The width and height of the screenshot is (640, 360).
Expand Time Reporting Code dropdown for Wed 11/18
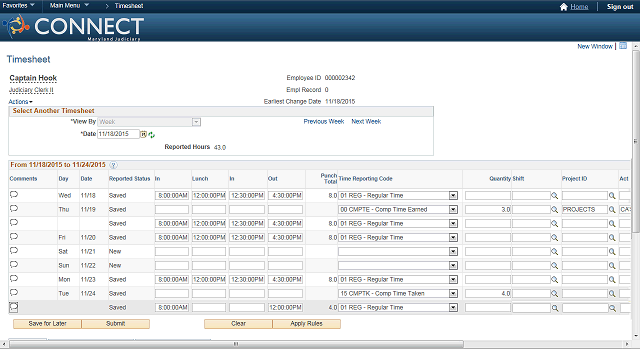[453, 196]
